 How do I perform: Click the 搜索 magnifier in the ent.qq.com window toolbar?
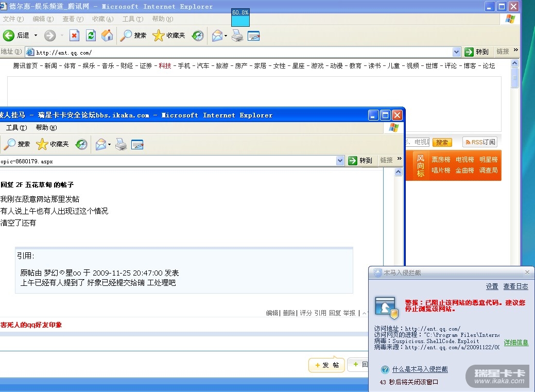[126, 35]
